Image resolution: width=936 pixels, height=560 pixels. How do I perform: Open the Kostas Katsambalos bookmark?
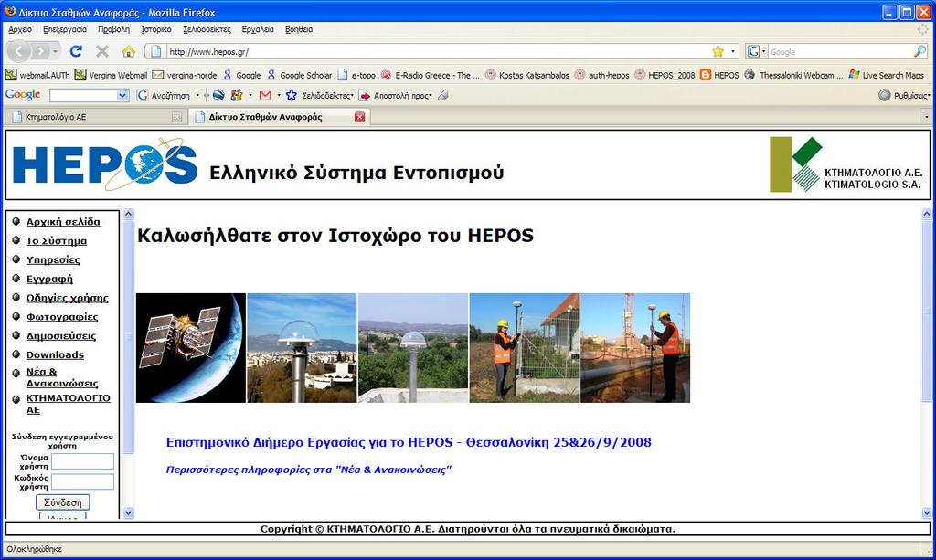527,75
